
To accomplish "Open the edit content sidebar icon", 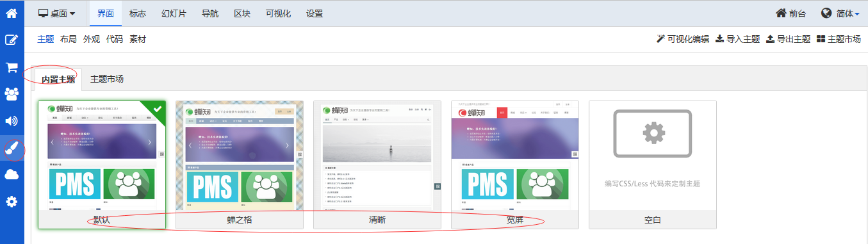I will click(x=12, y=40).
